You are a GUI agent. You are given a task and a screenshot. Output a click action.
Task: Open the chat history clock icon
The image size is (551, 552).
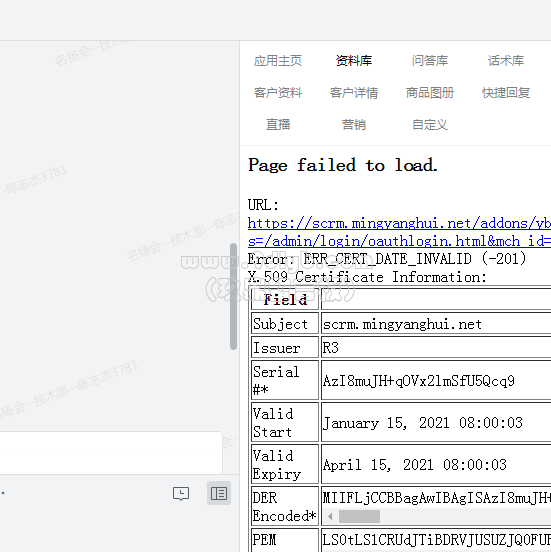[181, 493]
